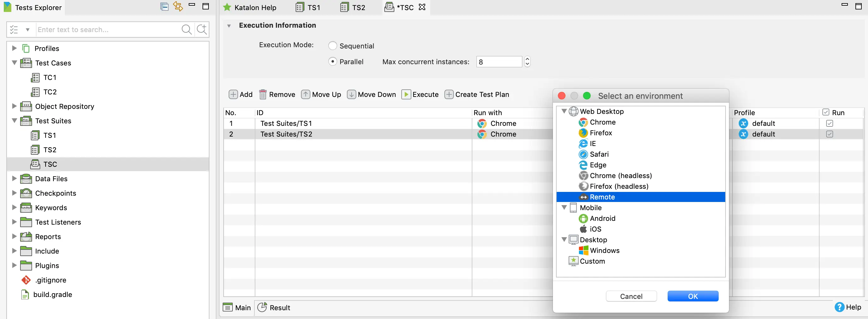The width and height of the screenshot is (868, 319).
Task: Click the Execute play icon
Action: 406,94
